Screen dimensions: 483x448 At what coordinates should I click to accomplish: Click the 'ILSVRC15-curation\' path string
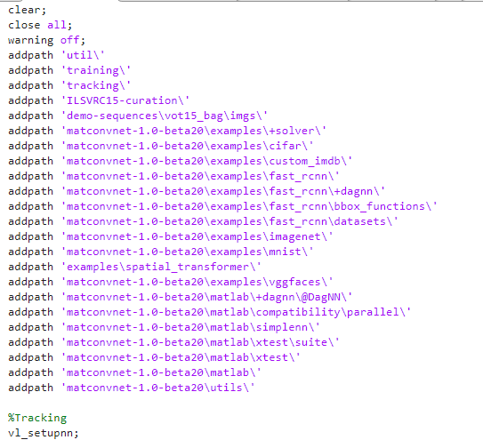tap(125, 100)
